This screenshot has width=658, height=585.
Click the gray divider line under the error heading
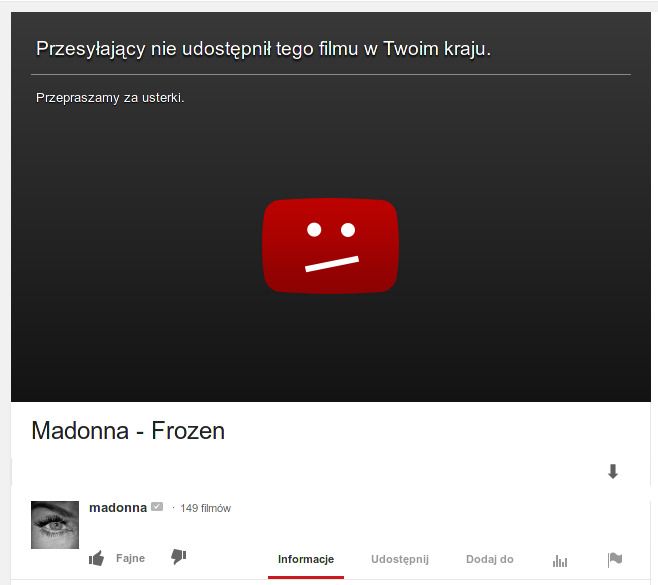pyautogui.click(x=331, y=75)
